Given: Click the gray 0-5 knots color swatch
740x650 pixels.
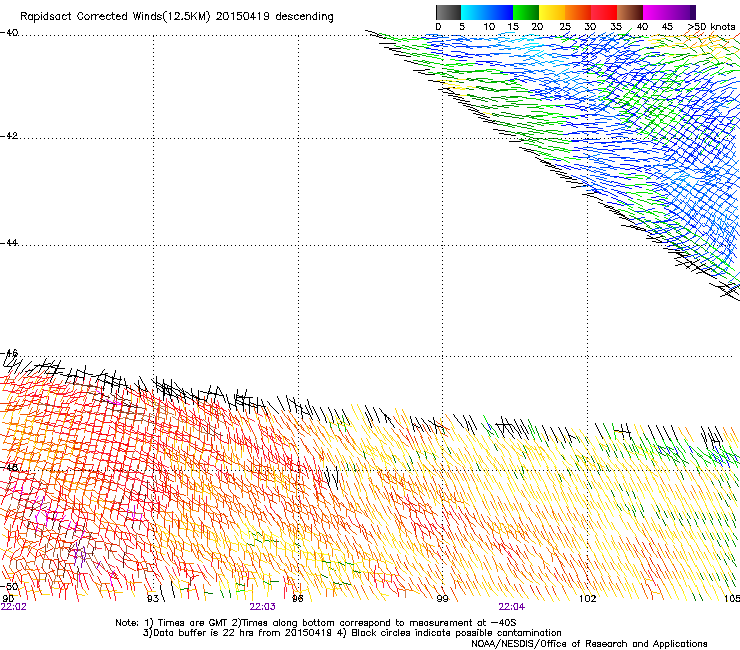Looking at the screenshot, I should 448,12.
